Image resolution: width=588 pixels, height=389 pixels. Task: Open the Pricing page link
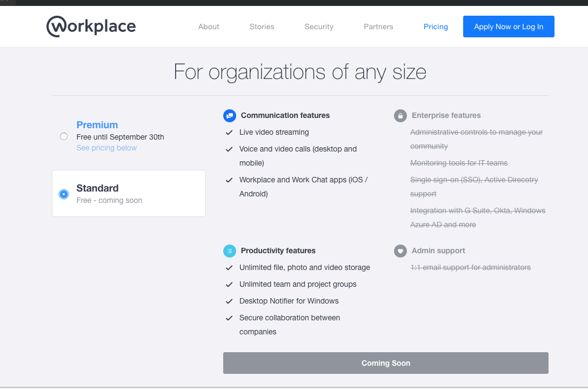(x=436, y=27)
